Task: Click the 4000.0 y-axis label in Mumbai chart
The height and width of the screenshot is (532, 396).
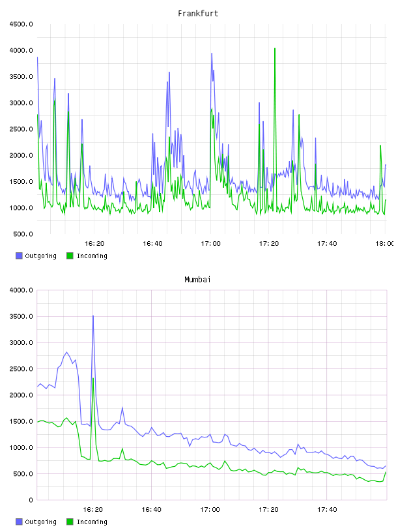Action: [x=21, y=290]
